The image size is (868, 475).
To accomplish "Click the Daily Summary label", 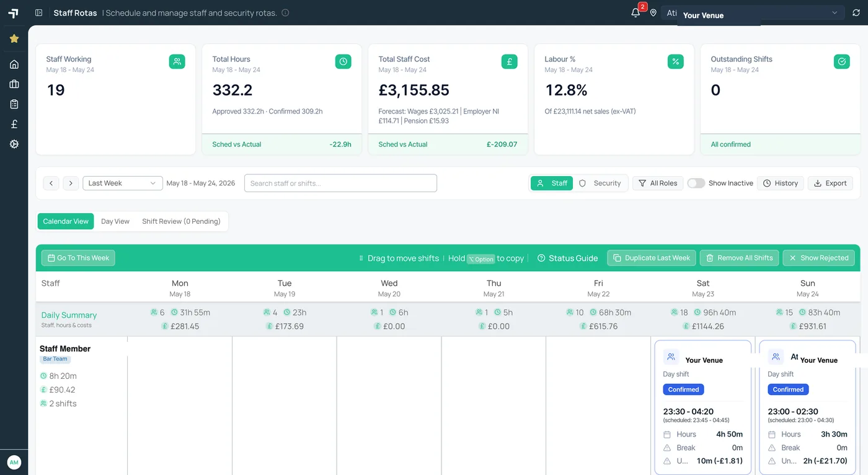I will click(x=69, y=315).
